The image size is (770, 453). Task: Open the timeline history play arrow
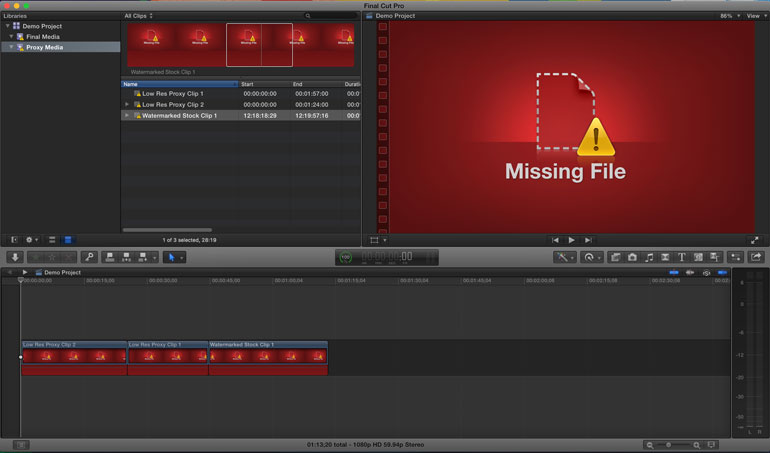tap(25, 272)
